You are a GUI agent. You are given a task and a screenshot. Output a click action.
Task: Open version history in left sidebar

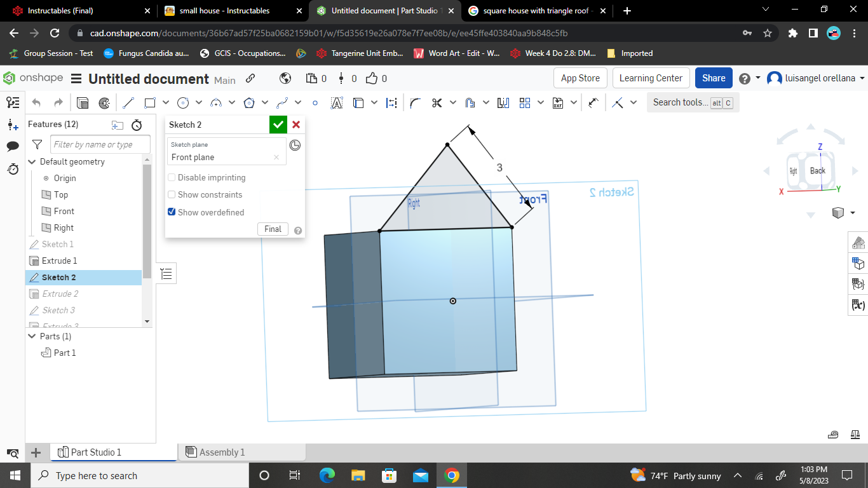(x=13, y=169)
